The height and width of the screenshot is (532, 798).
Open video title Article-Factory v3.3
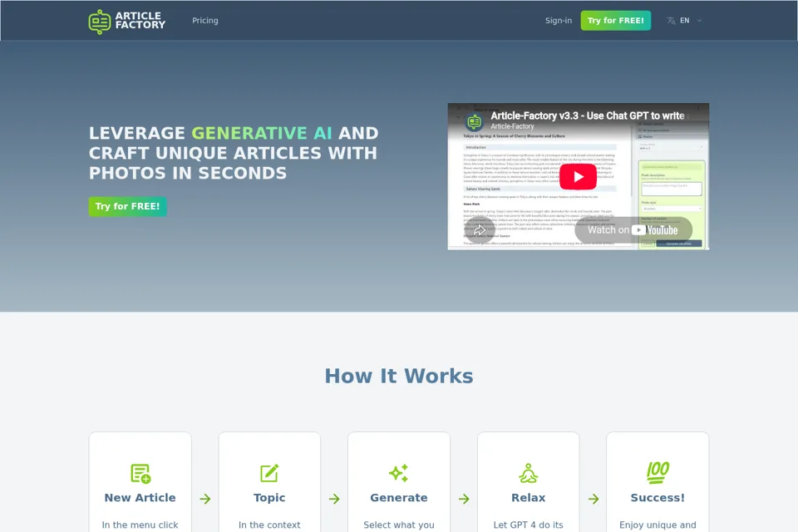coord(587,116)
